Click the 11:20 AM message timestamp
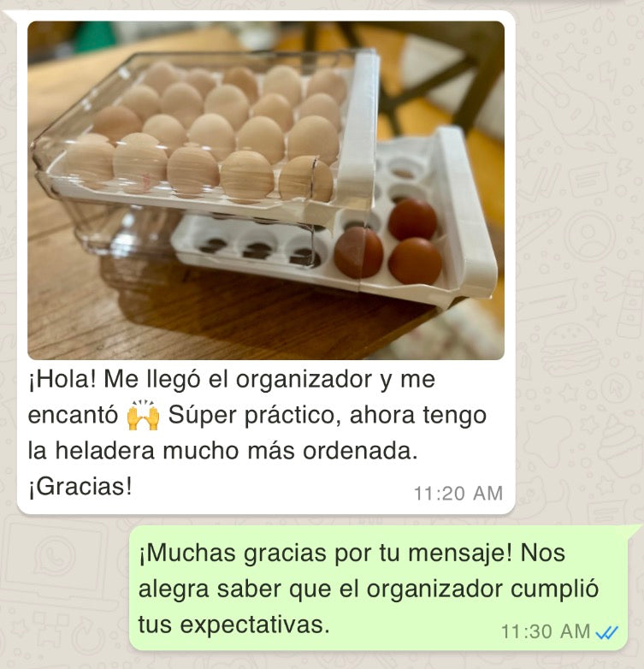Image resolution: width=644 pixels, height=669 pixels. click(458, 494)
